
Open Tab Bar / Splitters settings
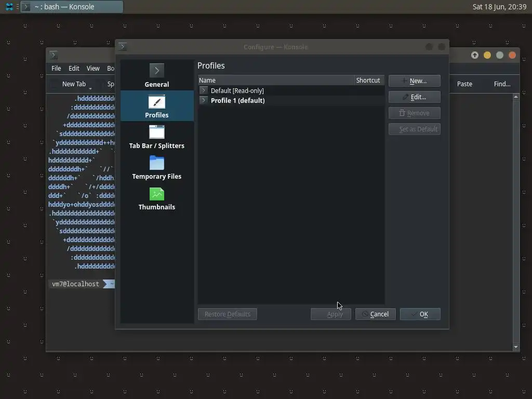click(157, 137)
